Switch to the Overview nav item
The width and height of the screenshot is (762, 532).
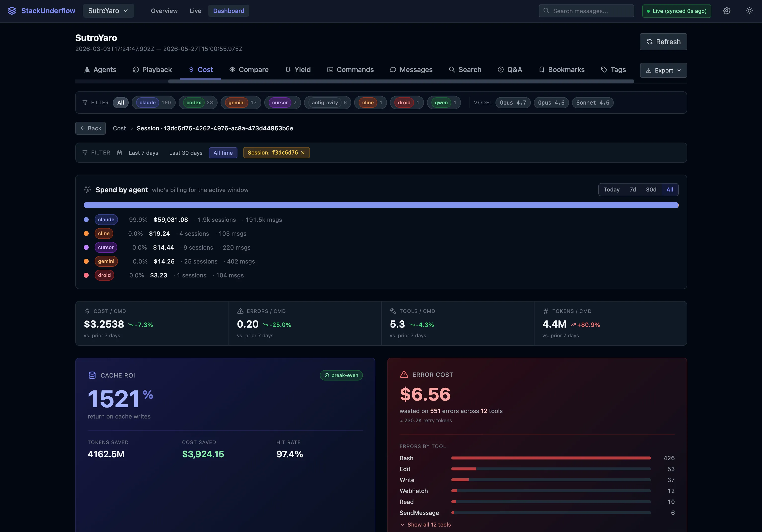tap(164, 11)
